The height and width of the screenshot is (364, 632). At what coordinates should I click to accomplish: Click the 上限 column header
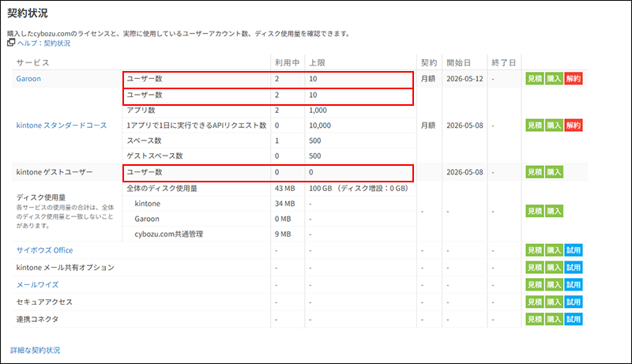click(x=317, y=63)
